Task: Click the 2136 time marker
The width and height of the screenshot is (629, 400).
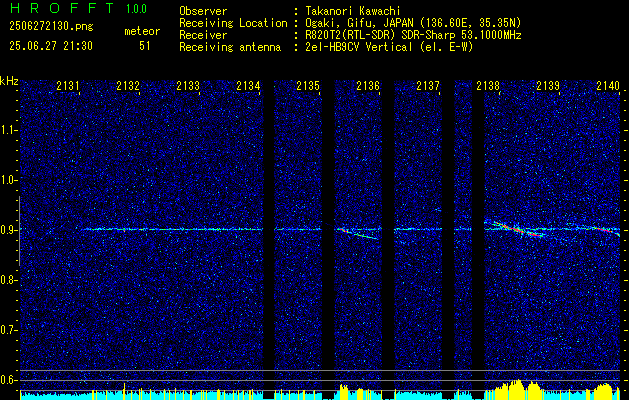Action: 368,85
